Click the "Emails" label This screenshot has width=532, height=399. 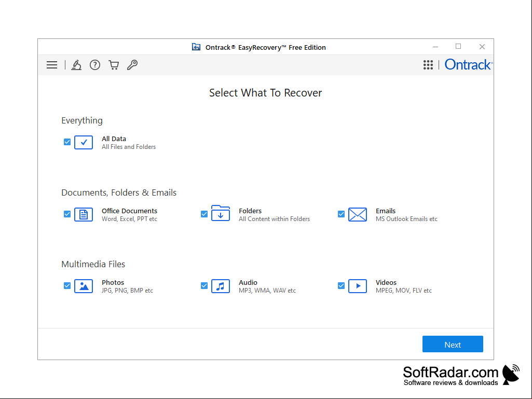click(386, 211)
